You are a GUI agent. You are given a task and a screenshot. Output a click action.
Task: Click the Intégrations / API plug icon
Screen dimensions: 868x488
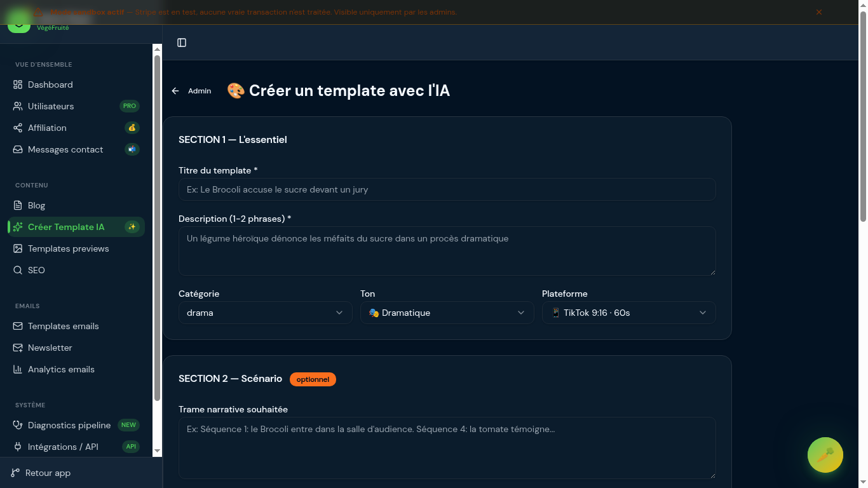[18, 447]
